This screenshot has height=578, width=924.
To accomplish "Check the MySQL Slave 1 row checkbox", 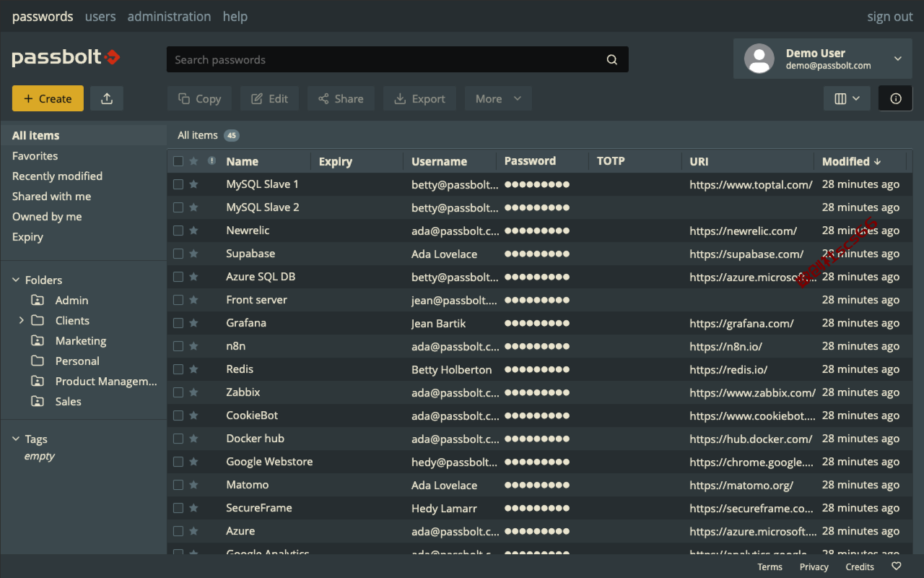I will 178,184.
